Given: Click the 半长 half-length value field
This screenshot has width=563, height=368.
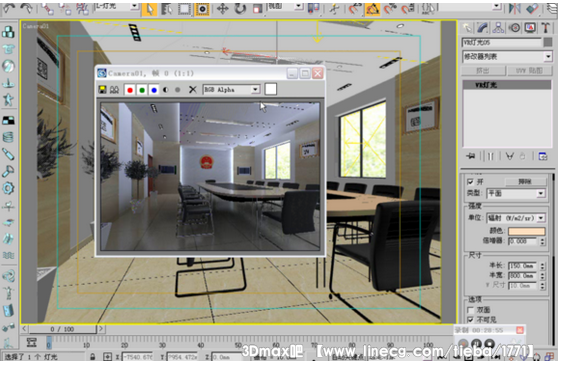Looking at the screenshot, I should pyautogui.click(x=522, y=266).
